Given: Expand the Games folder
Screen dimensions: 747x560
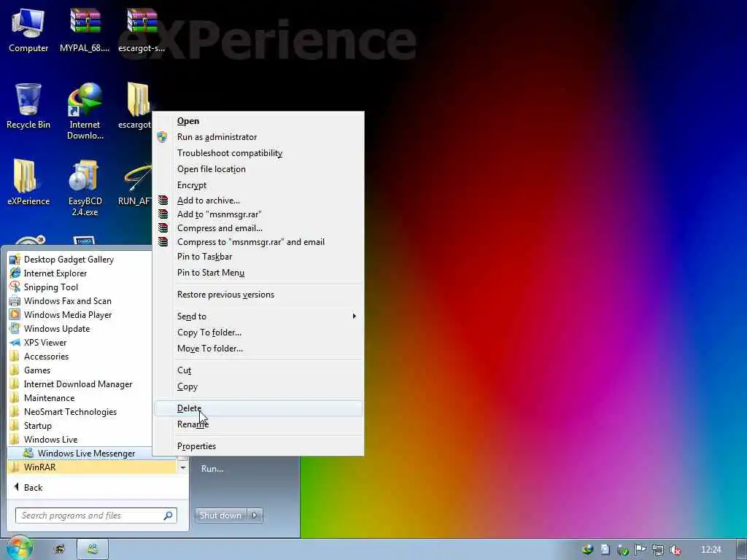Looking at the screenshot, I should [x=37, y=370].
